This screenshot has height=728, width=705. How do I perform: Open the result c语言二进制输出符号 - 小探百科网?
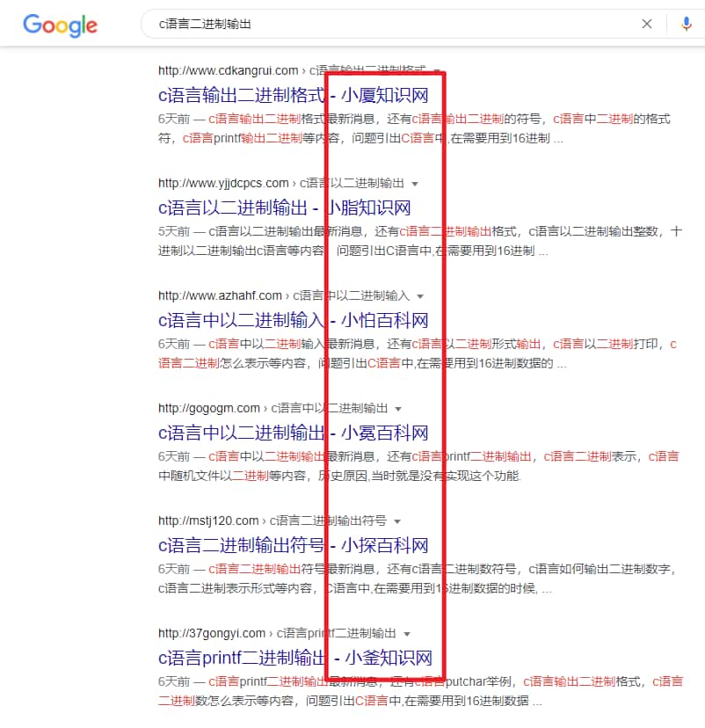(x=294, y=545)
